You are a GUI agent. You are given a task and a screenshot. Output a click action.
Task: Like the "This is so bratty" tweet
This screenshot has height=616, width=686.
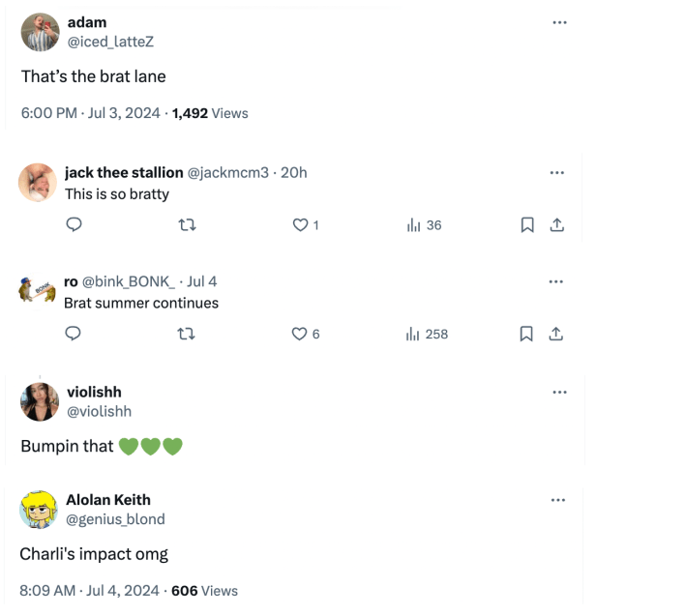pyautogui.click(x=300, y=225)
